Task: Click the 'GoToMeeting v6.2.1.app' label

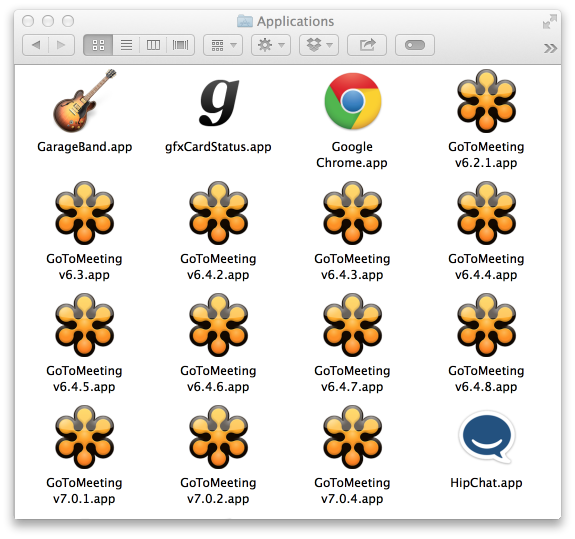Action: (x=486, y=154)
